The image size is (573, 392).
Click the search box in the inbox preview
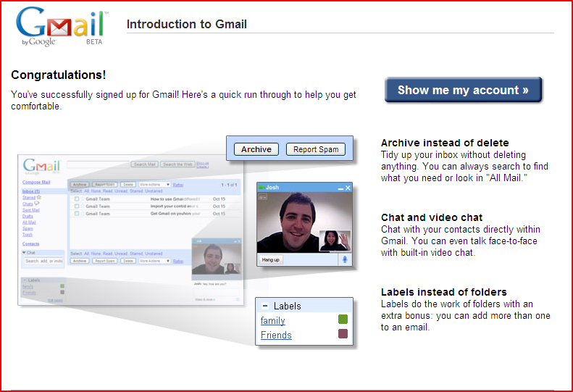[x=99, y=164]
